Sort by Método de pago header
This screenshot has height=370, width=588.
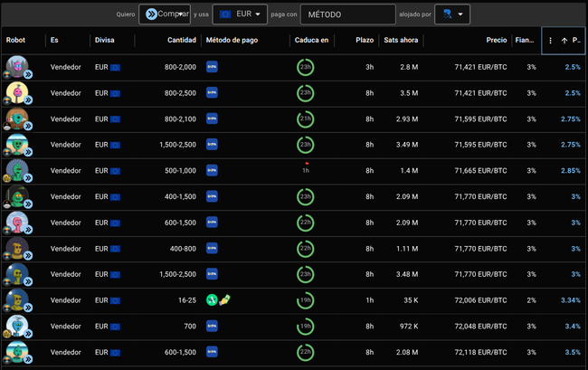tap(232, 40)
